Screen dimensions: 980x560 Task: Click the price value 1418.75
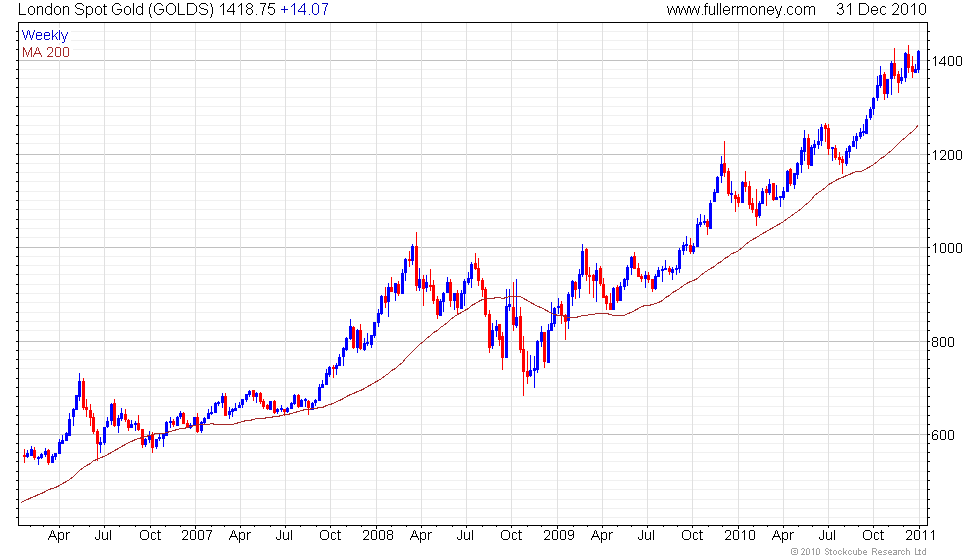tap(247, 9)
